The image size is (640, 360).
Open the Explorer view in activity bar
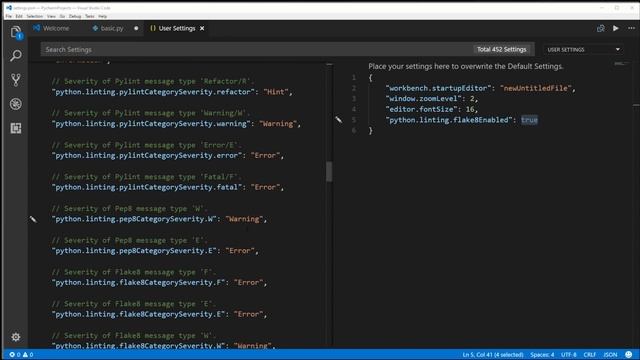click(x=16, y=32)
